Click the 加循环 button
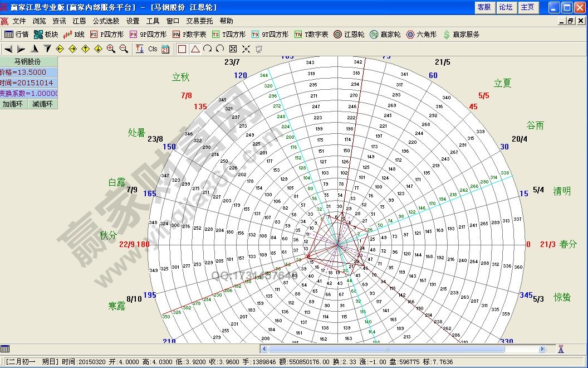This screenshot has height=368, width=588. click(x=13, y=104)
